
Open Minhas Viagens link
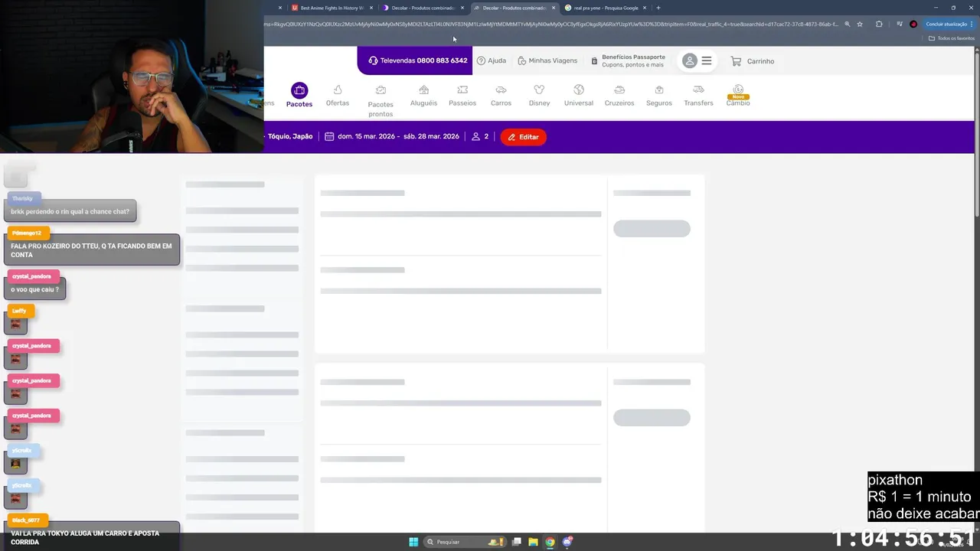point(547,60)
